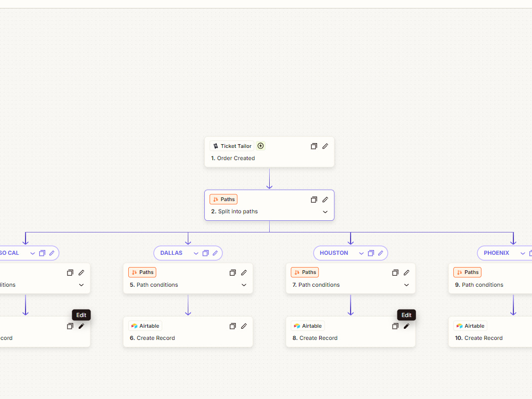Click the Ticket Tailor app icon in step 1
The image size is (532, 399).
coord(215,146)
